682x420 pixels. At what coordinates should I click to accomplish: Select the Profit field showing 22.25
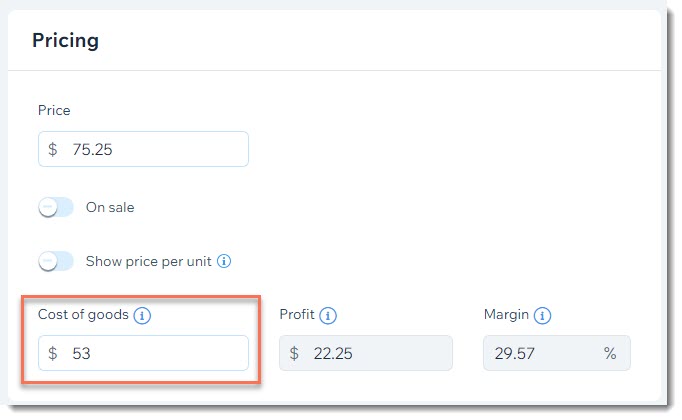[x=366, y=353]
